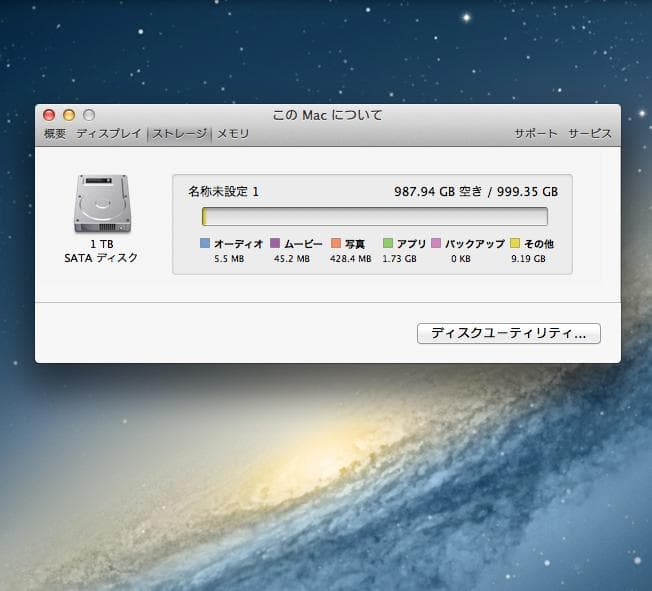Click the volume name 名称未設定 1
The height and width of the screenshot is (591, 652).
[223, 192]
